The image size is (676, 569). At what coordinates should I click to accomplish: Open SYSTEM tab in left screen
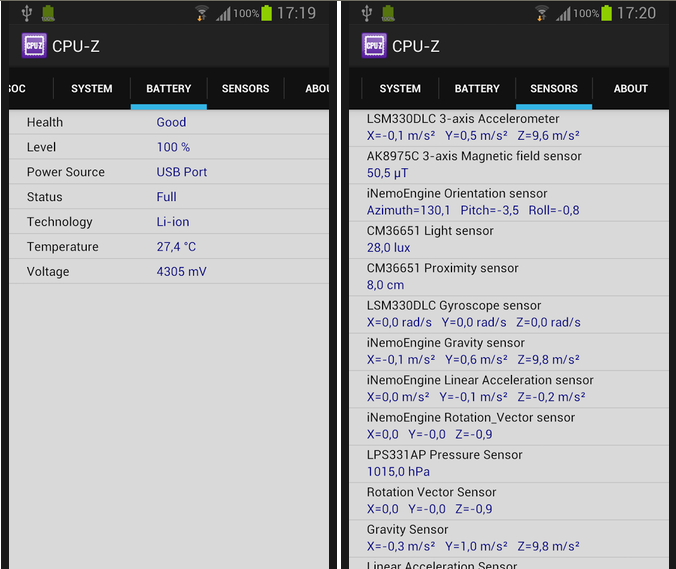point(92,88)
